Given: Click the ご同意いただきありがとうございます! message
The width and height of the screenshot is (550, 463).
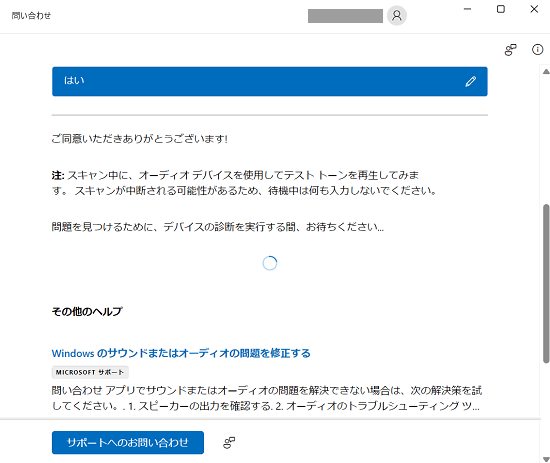Looking at the screenshot, I should [140, 139].
